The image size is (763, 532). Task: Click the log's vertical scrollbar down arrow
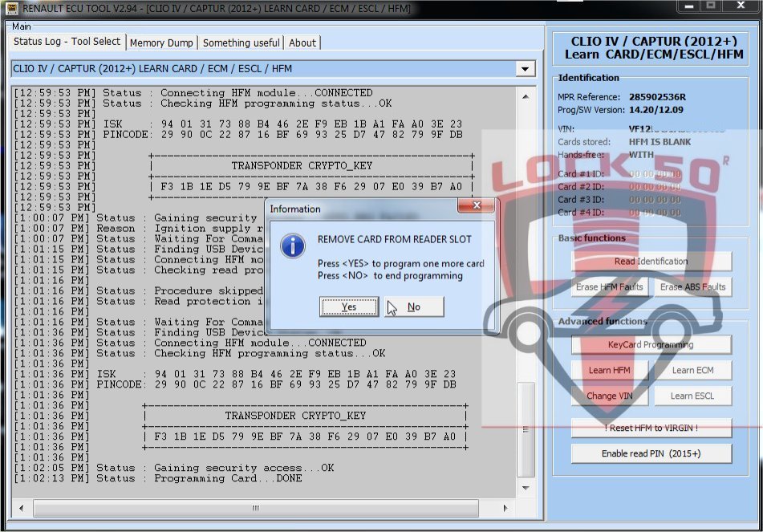[x=526, y=487]
